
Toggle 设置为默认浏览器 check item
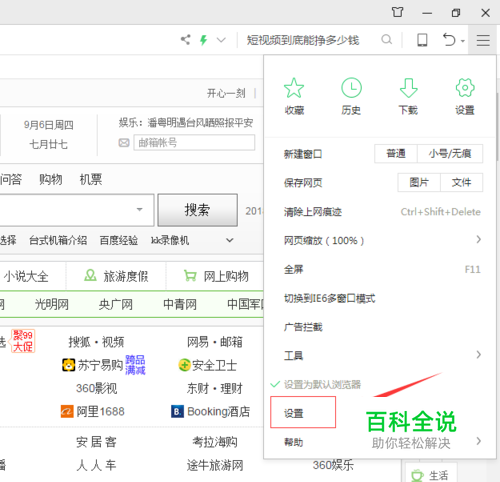tap(315, 384)
